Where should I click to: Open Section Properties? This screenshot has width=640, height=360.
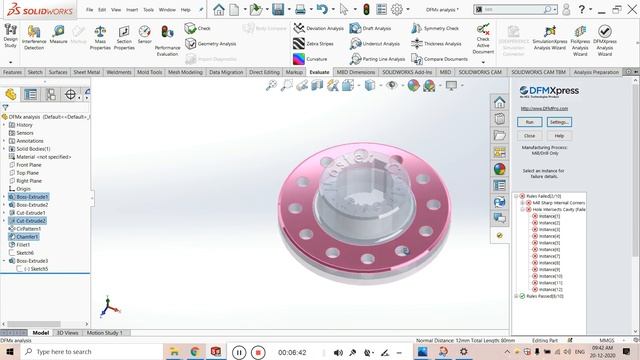124,38
